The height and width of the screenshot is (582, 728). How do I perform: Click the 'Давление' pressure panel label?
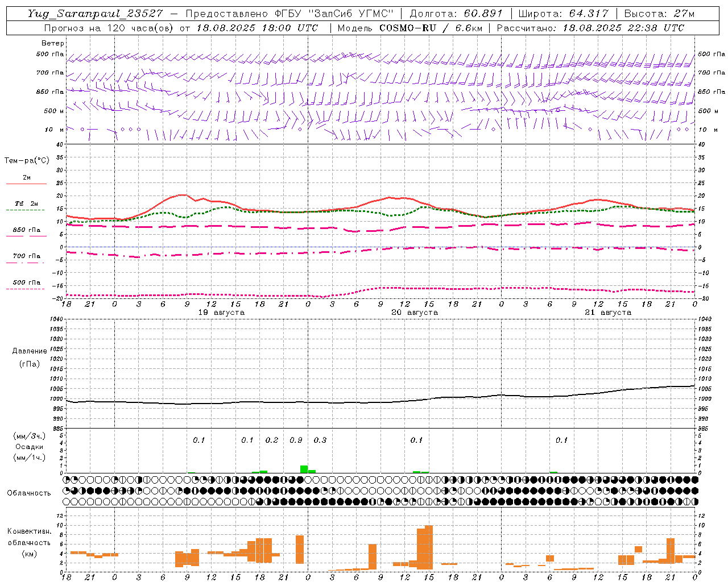tap(29, 351)
